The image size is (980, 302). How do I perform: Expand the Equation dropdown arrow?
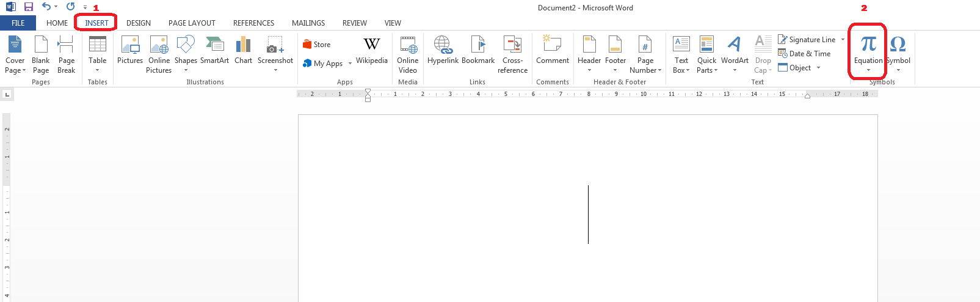click(868, 70)
